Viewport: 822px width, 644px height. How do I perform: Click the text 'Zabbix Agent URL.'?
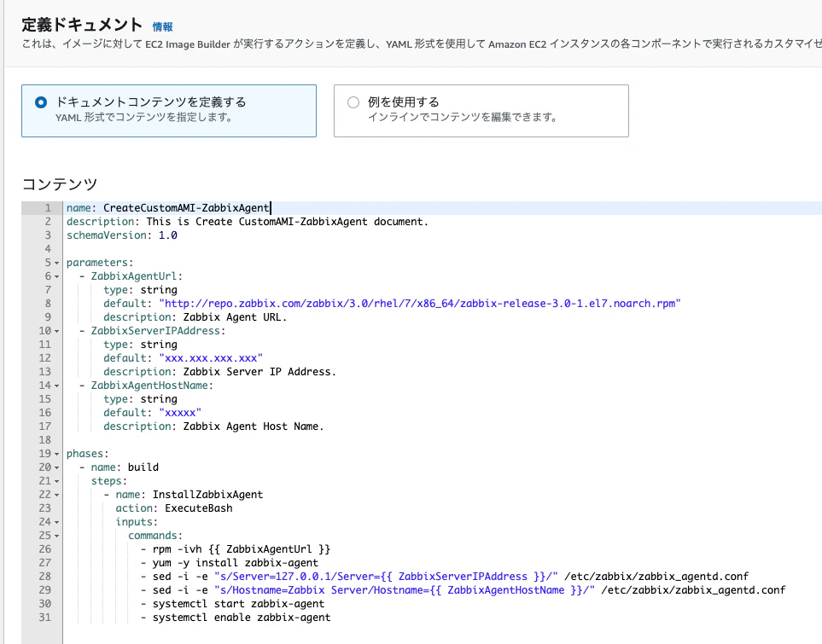tap(235, 317)
